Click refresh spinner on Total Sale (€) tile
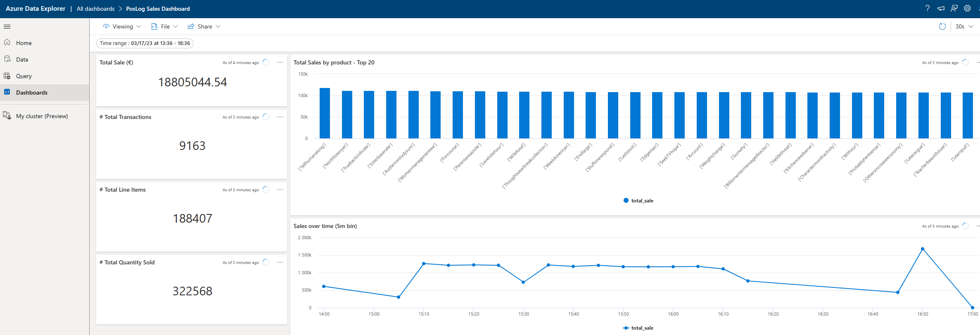The width and height of the screenshot is (980, 335). point(266,62)
